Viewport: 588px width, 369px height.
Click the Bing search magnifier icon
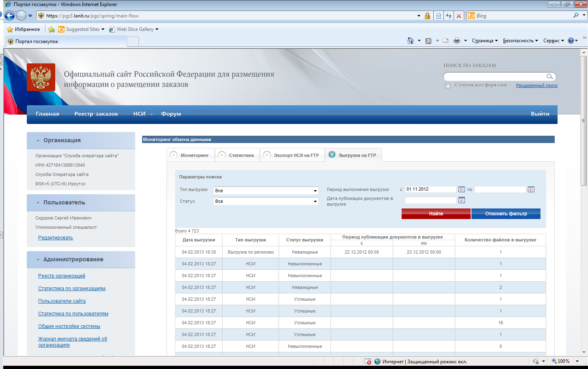(576, 15)
